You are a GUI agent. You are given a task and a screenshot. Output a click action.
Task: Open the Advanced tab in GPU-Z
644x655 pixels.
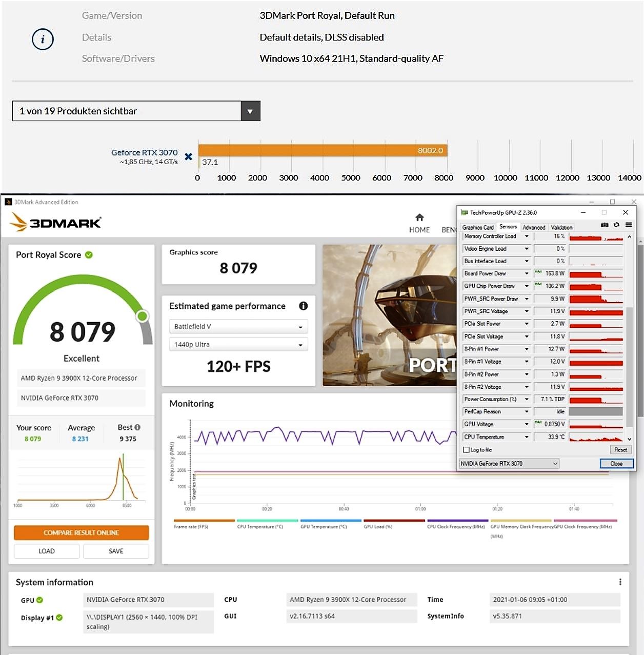tap(534, 227)
